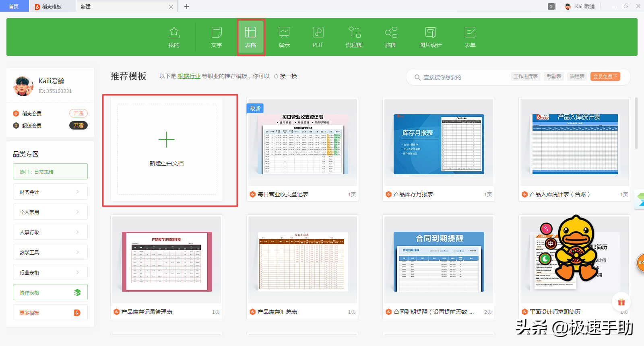Open 产品库存记录管理表 template thumbnail
The width and height of the screenshot is (644, 346).
pyautogui.click(x=167, y=260)
